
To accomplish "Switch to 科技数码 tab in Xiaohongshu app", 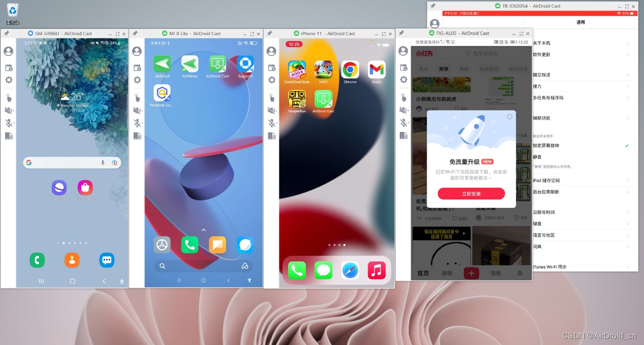I will [x=490, y=69].
